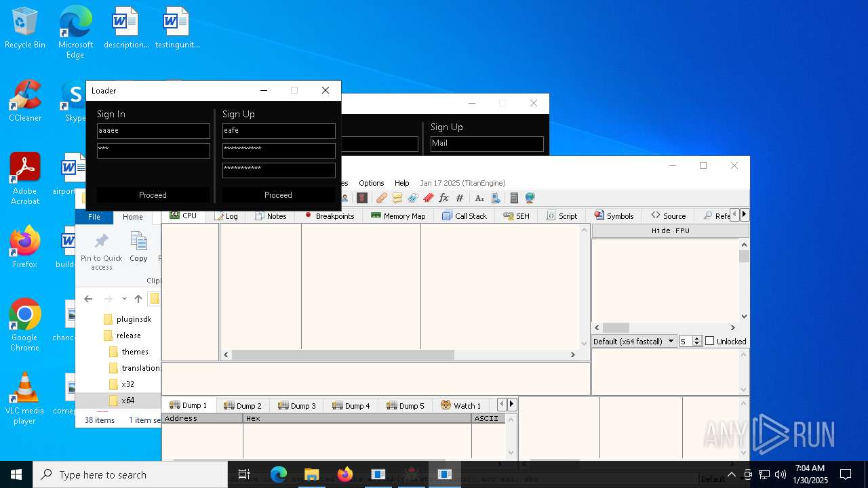Click the registers panel horizontal scrollbar thumb
This screenshot has width=868, height=488.
pyautogui.click(x=616, y=327)
